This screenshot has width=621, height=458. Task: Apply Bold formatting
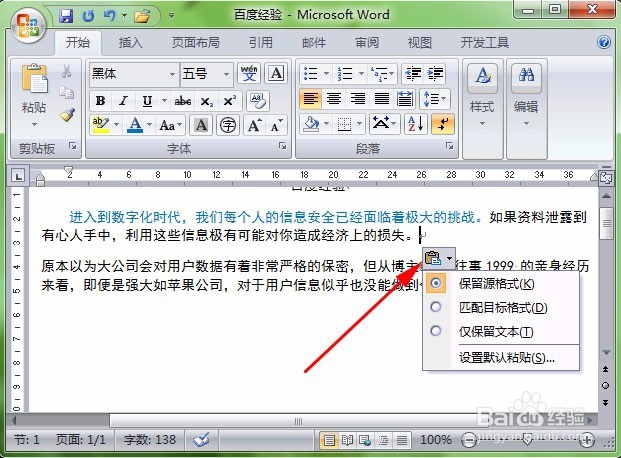[101, 101]
